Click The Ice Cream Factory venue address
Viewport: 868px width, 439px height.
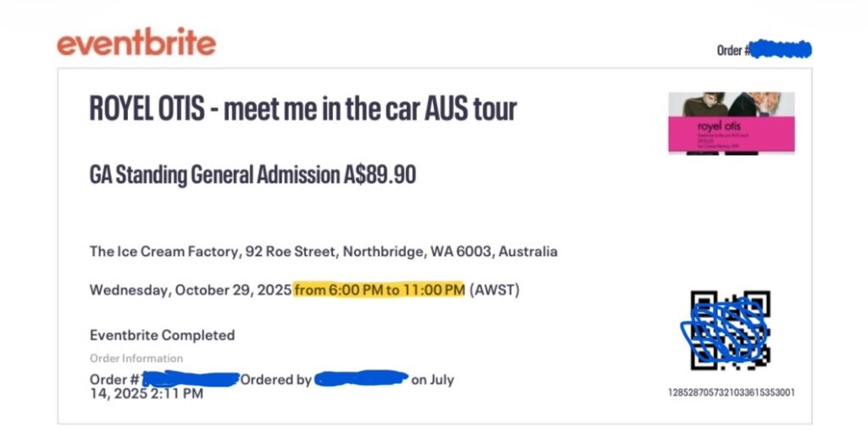(x=323, y=252)
